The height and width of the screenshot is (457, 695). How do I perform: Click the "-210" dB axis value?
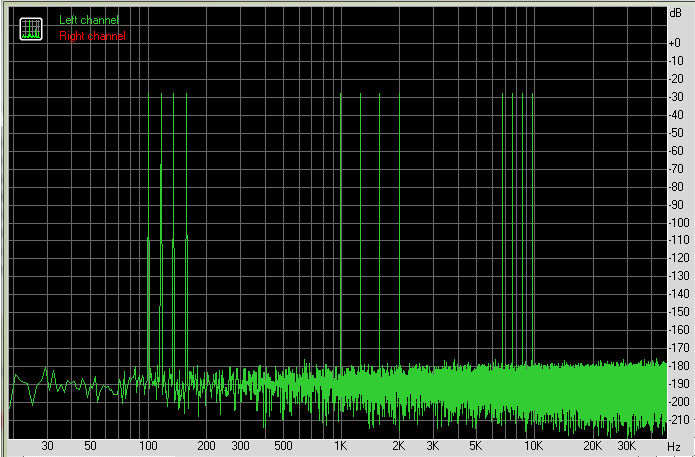[679, 419]
